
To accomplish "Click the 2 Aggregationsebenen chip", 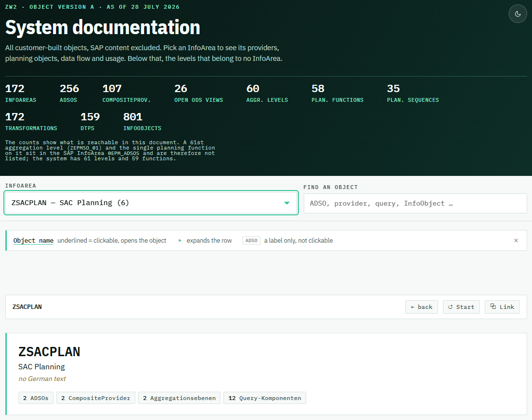I will tap(179, 398).
